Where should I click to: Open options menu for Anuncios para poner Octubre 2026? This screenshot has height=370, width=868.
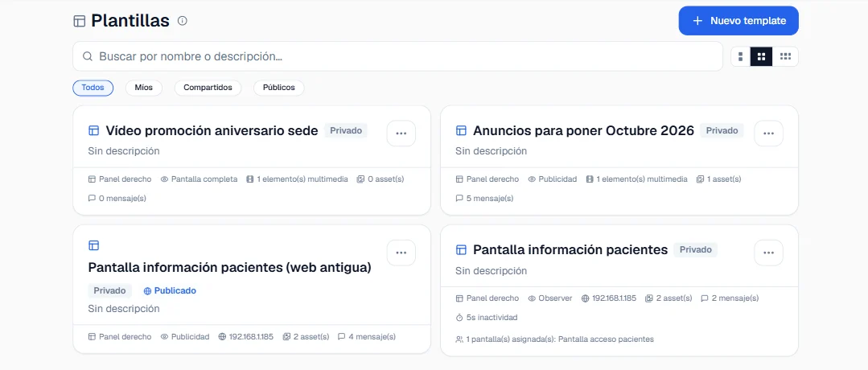[x=768, y=134]
